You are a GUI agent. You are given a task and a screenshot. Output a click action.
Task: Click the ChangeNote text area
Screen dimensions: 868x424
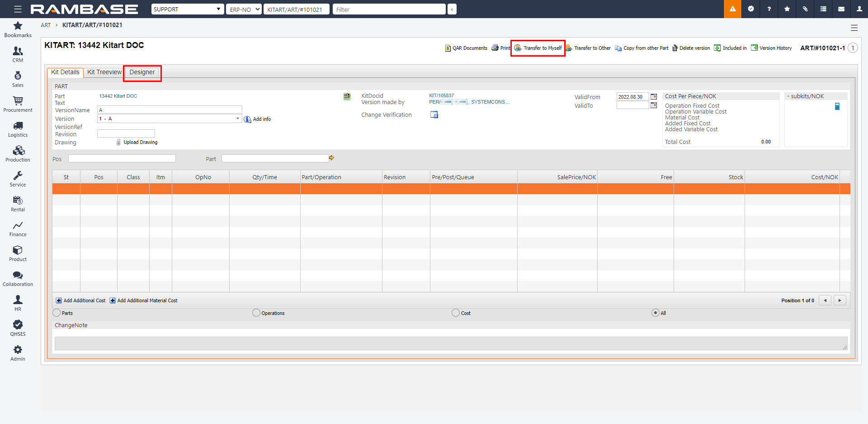tap(450, 343)
